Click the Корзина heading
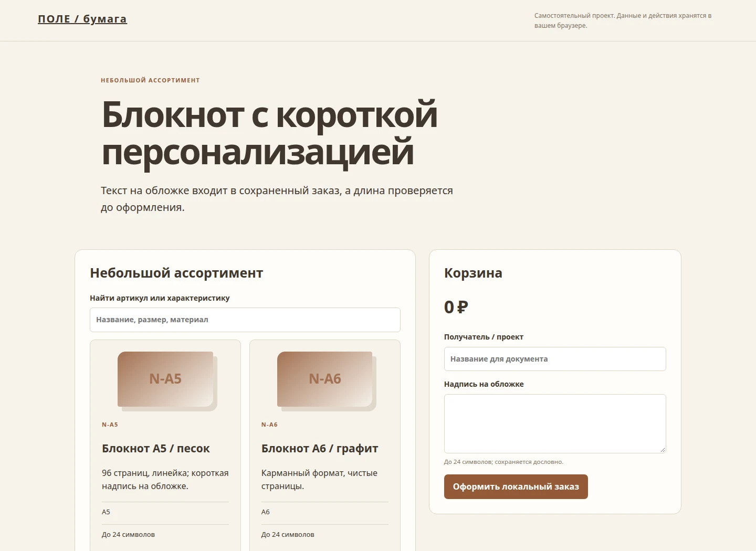The height and width of the screenshot is (551, 756). click(473, 273)
